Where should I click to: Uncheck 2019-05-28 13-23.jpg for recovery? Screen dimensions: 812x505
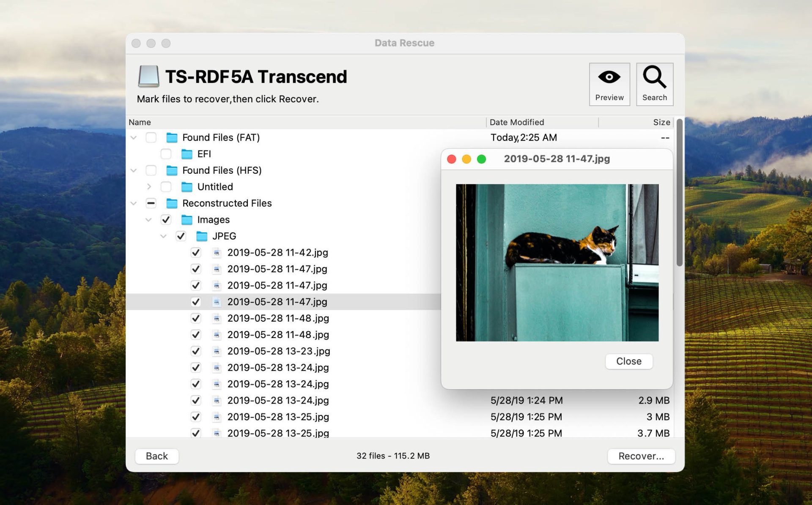pyautogui.click(x=195, y=351)
